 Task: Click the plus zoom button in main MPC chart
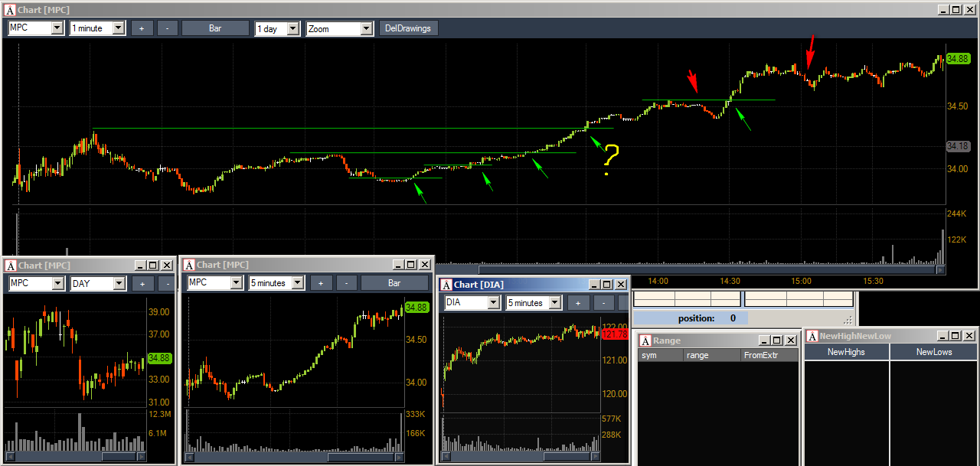[142, 28]
